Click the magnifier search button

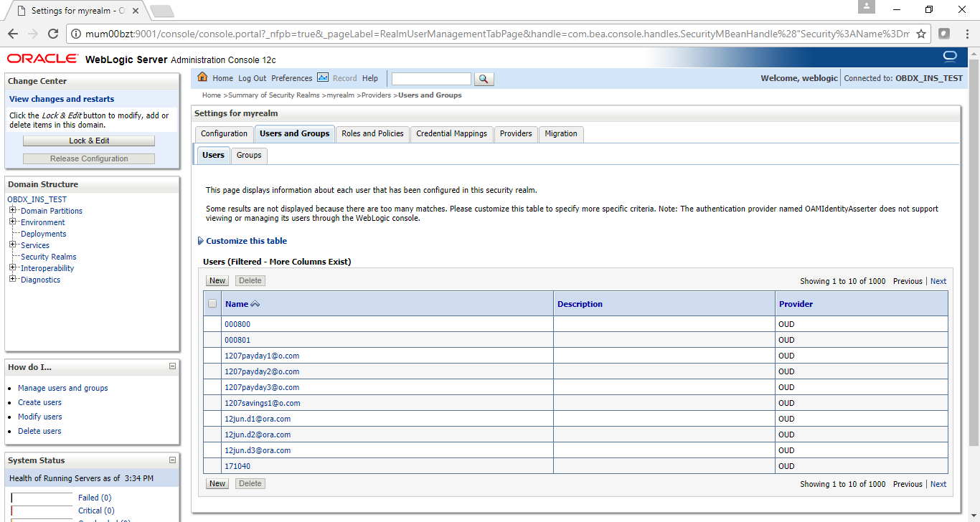484,79
